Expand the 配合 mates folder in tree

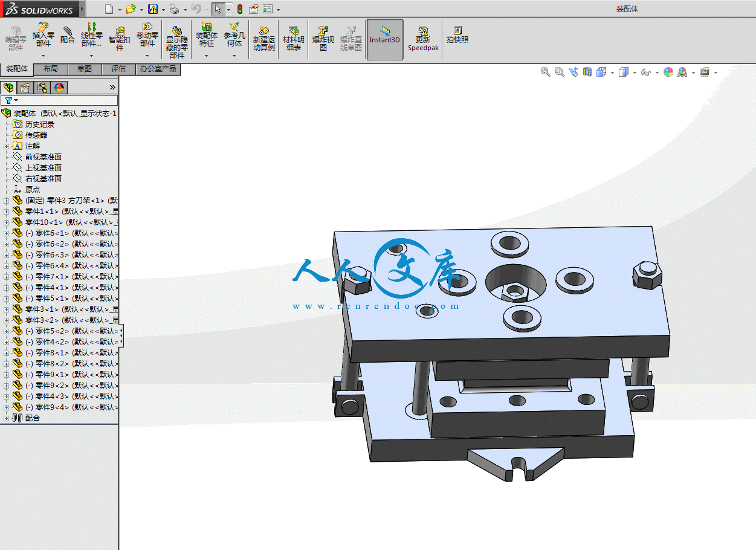point(6,418)
